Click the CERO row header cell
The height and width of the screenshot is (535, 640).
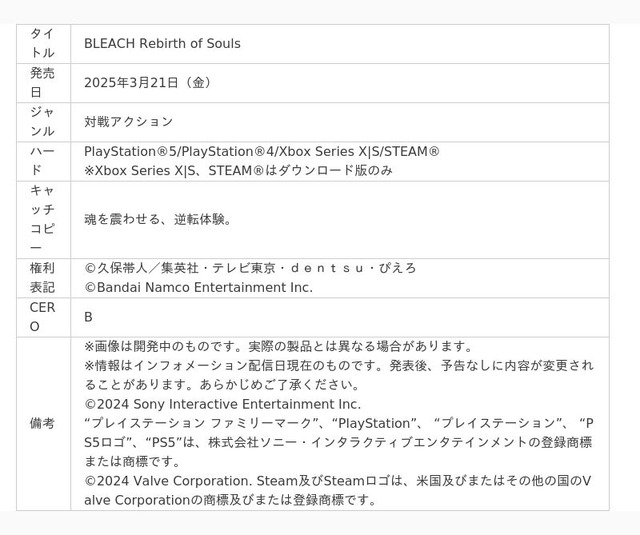43,317
